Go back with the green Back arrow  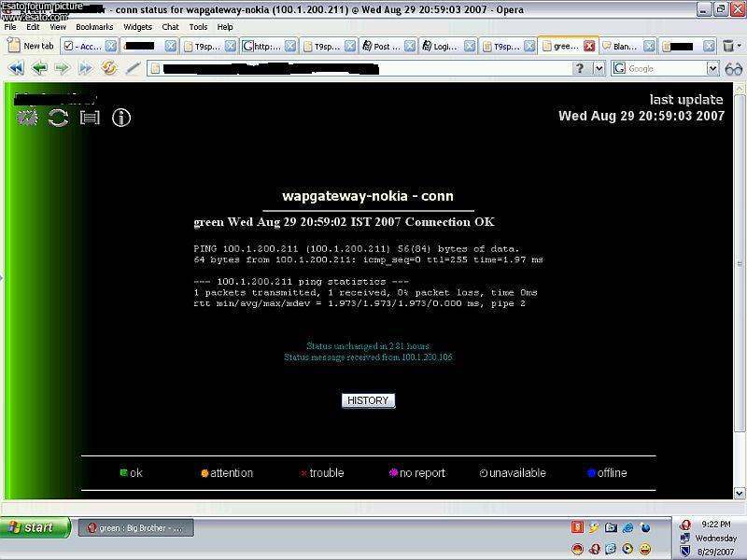pyautogui.click(x=39, y=68)
